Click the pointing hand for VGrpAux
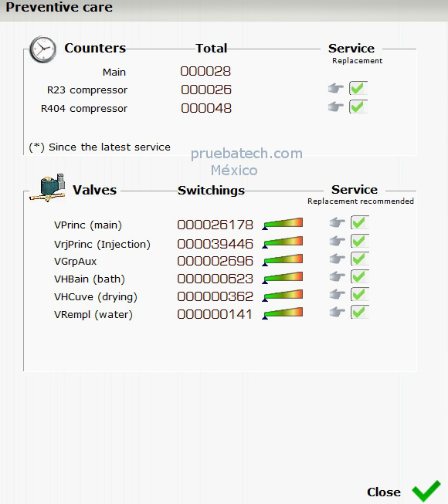The image size is (448, 504). (x=338, y=259)
